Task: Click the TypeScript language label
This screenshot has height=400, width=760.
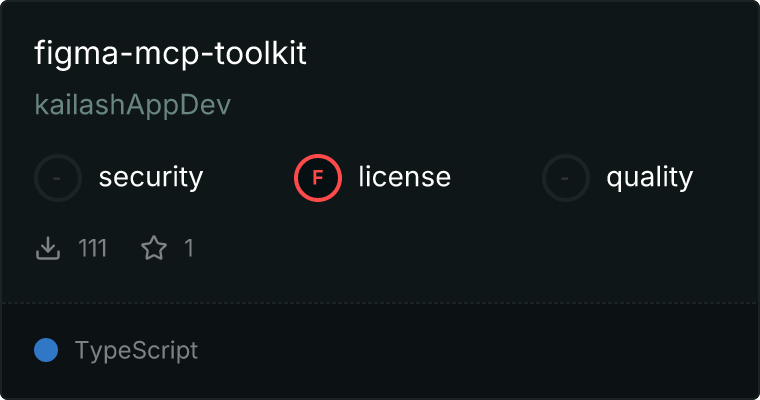Action: pos(136,351)
